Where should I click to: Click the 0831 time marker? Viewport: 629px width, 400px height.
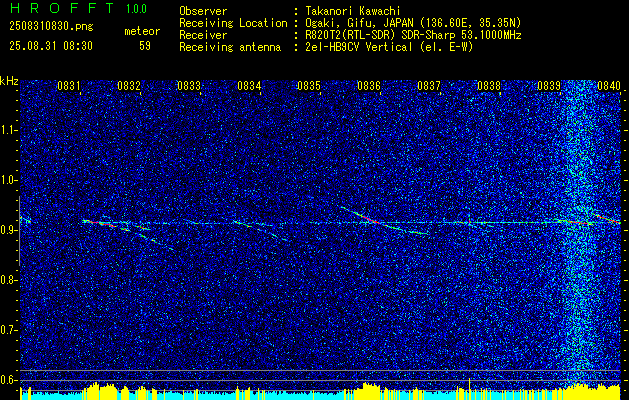point(69,85)
